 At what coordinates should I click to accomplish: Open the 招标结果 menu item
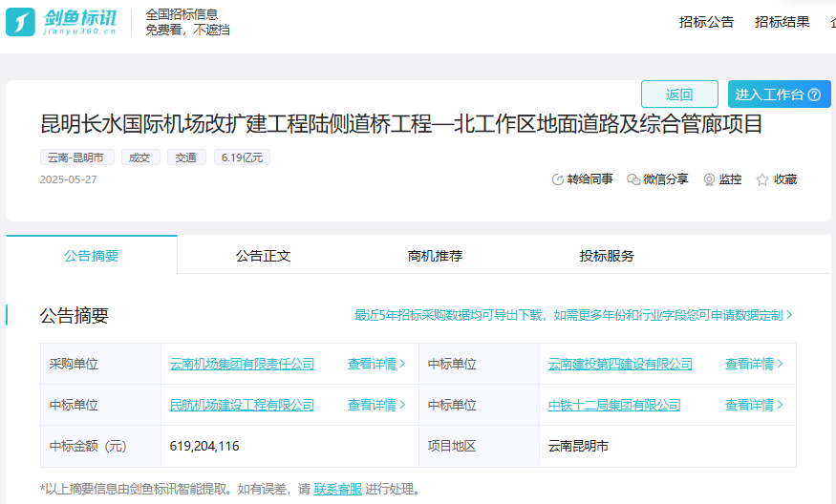782,22
